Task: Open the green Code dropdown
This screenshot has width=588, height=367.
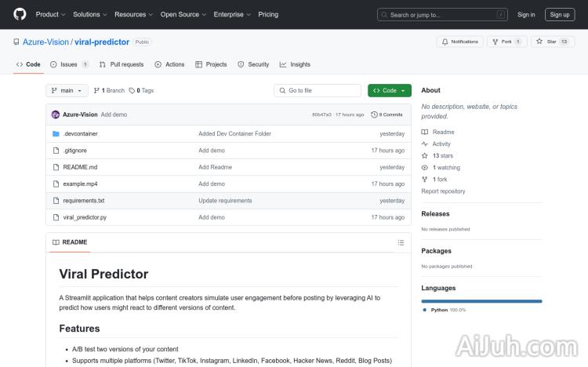Action: tap(389, 91)
